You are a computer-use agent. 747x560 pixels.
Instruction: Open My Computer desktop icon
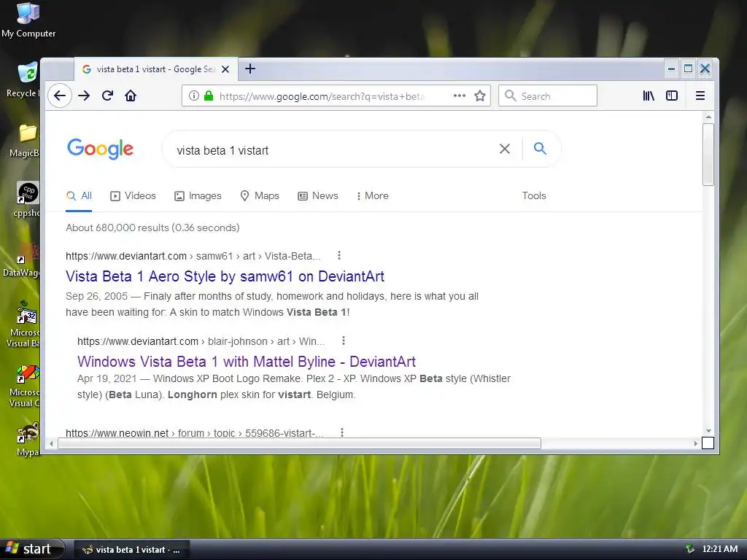pos(28,20)
